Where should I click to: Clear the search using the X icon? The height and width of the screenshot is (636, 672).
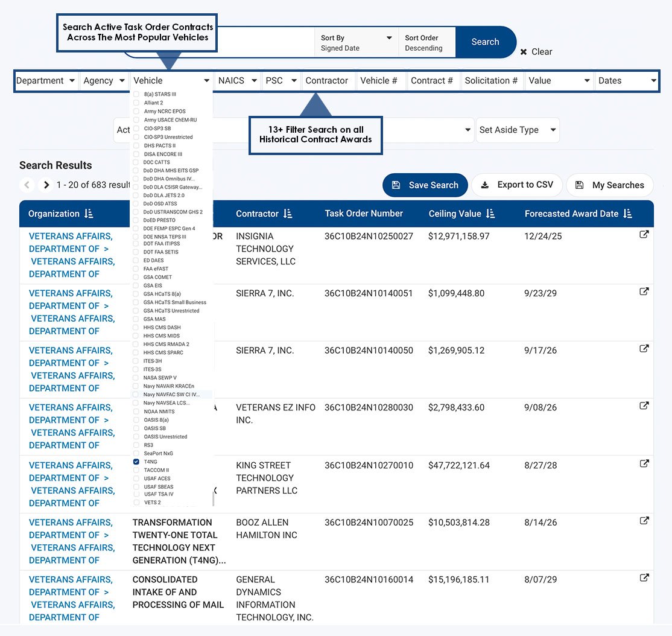pos(524,52)
